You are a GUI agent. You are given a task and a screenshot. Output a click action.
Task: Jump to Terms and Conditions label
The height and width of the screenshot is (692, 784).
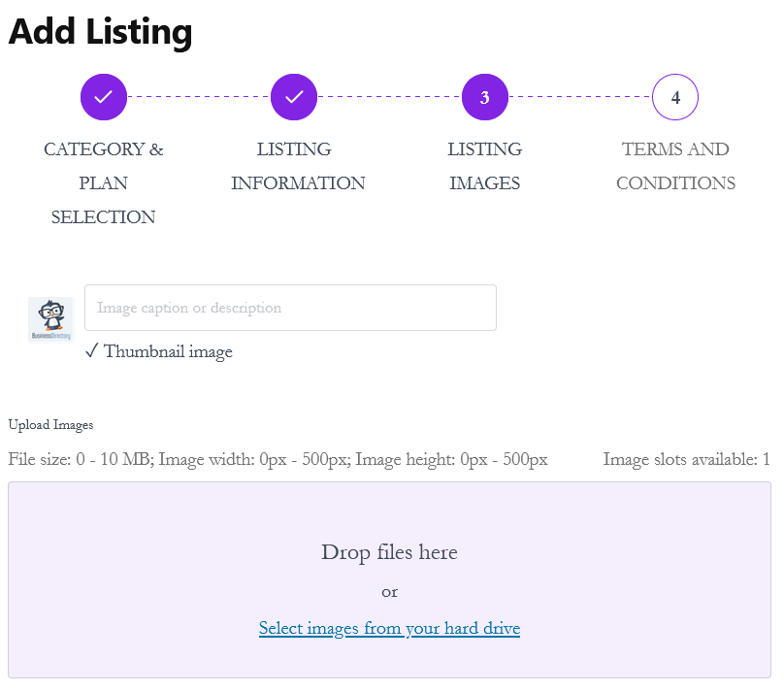(x=675, y=166)
